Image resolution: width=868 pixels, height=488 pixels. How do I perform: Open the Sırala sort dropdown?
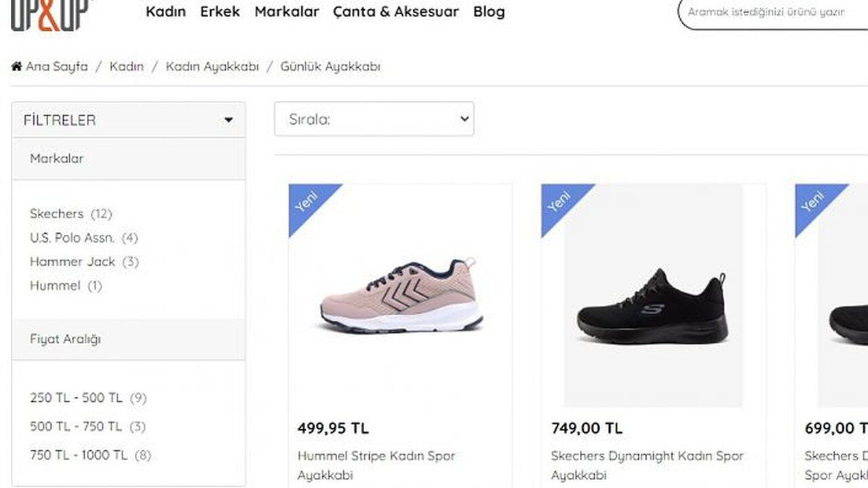374,119
